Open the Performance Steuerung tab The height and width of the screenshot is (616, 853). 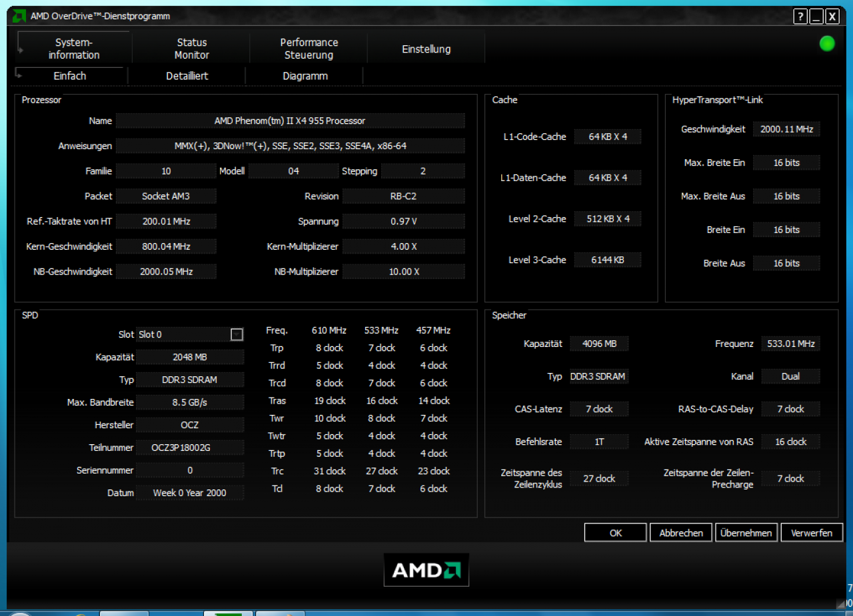(309, 49)
